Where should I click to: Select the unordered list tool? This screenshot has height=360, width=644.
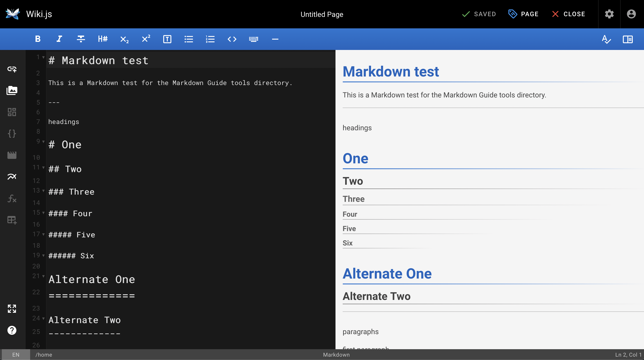[x=188, y=39]
